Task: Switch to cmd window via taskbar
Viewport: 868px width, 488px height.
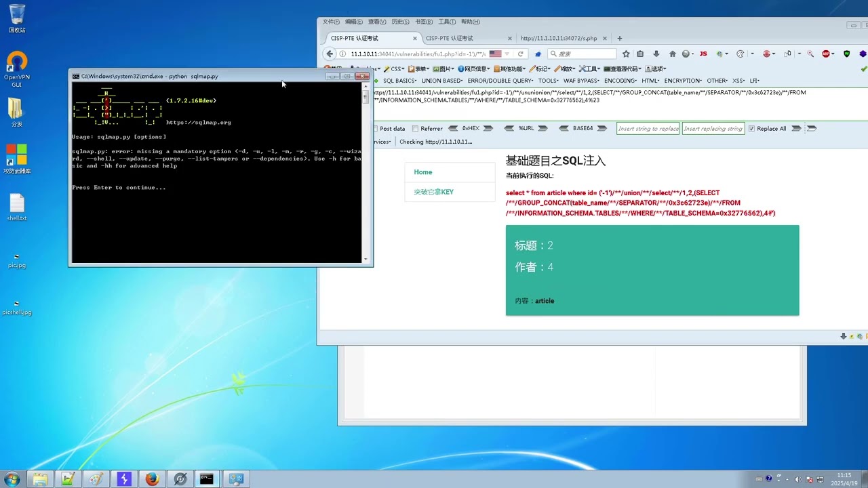Action: [207, 479]
